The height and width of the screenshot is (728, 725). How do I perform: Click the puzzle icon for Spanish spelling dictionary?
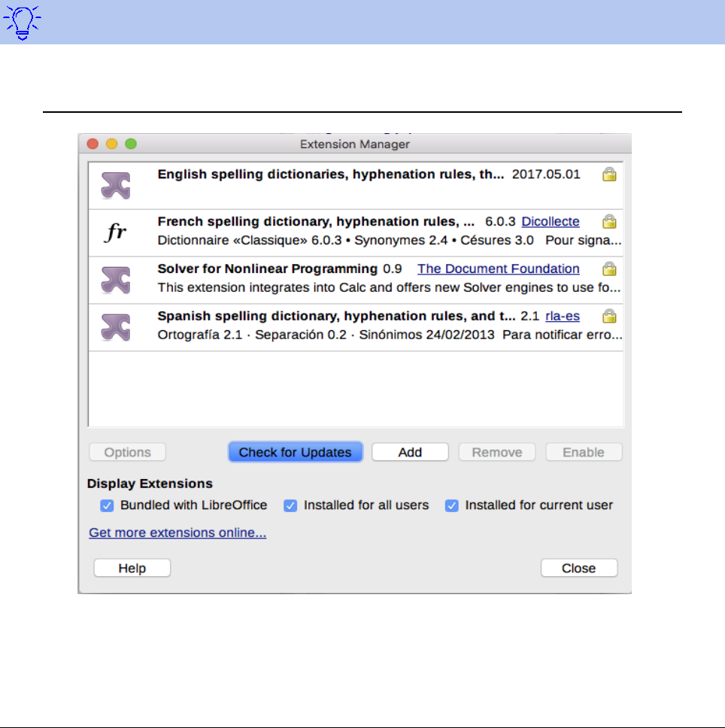click(x=116, y=327)
